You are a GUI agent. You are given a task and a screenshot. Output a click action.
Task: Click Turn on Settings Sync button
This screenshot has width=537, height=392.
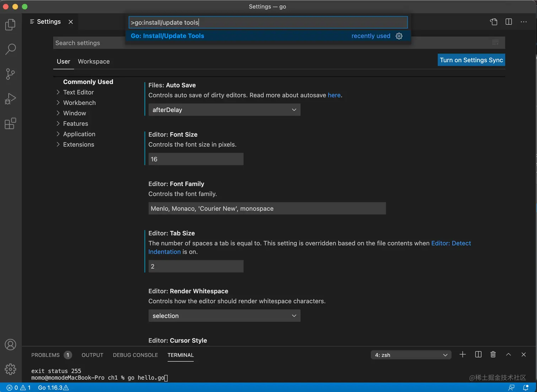click(x=471, y=60)
